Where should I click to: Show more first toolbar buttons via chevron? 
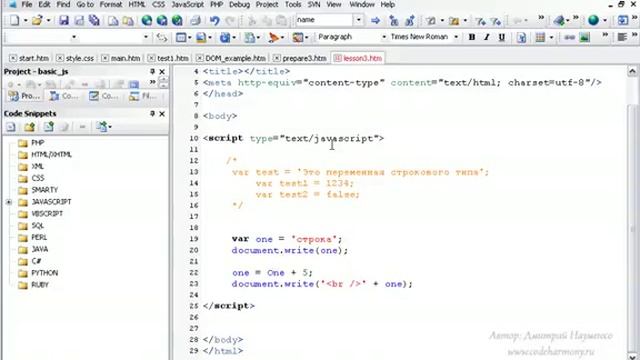click(541, 18)
